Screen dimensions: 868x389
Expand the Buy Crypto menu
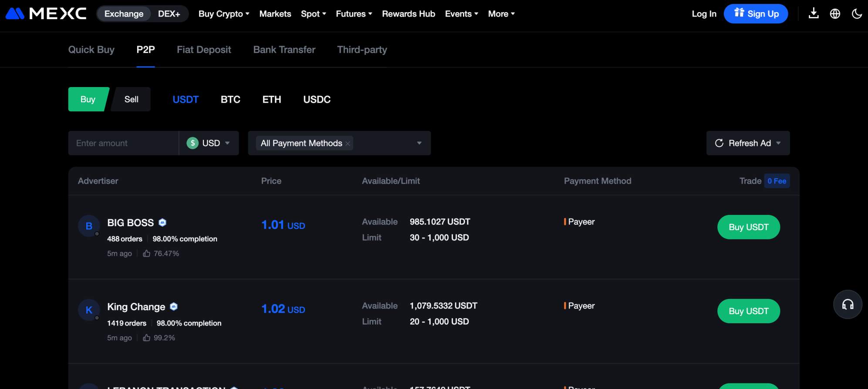224,13
